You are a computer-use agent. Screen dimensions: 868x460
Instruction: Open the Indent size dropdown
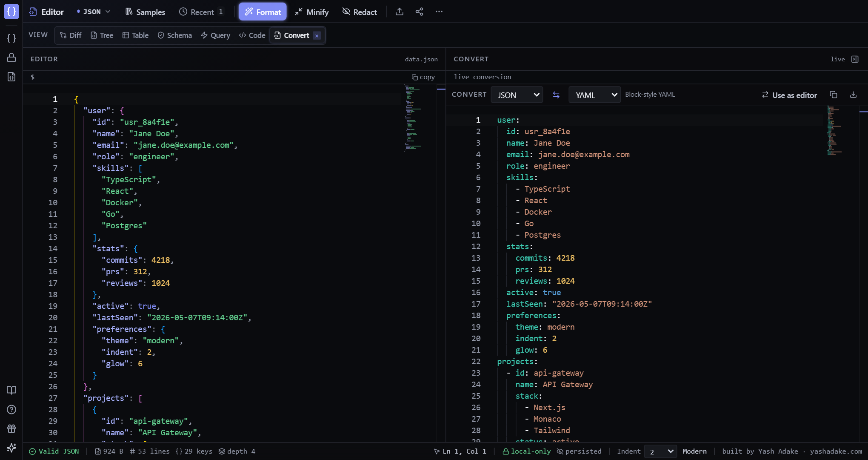[660, 451]
